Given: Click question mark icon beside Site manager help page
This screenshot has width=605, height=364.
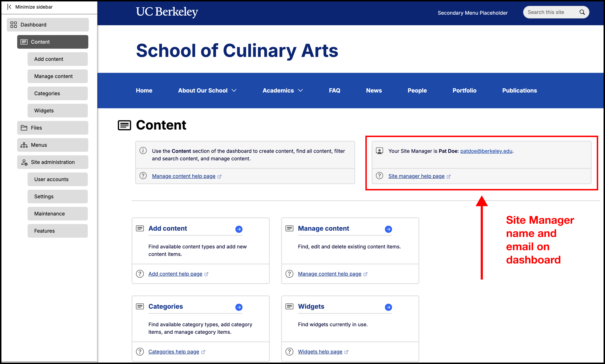Looking at the screenshot, I should click(380, 176).
